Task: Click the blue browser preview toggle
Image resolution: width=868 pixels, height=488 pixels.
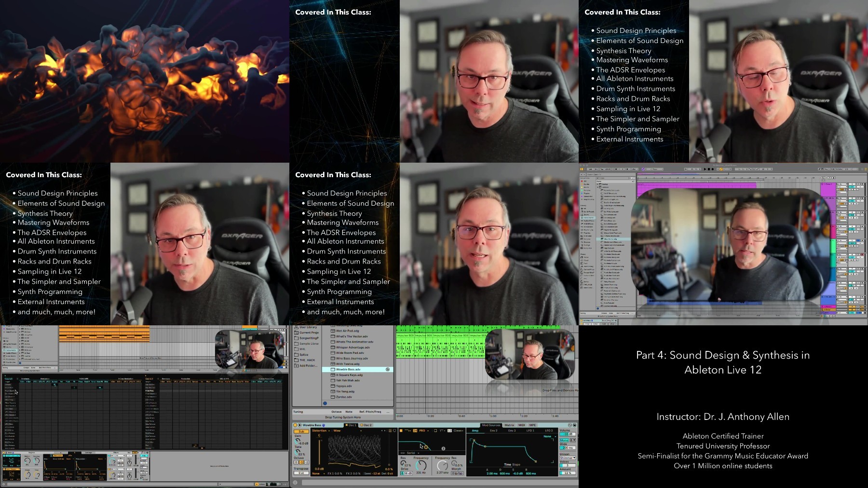Action: coord(325,404)
